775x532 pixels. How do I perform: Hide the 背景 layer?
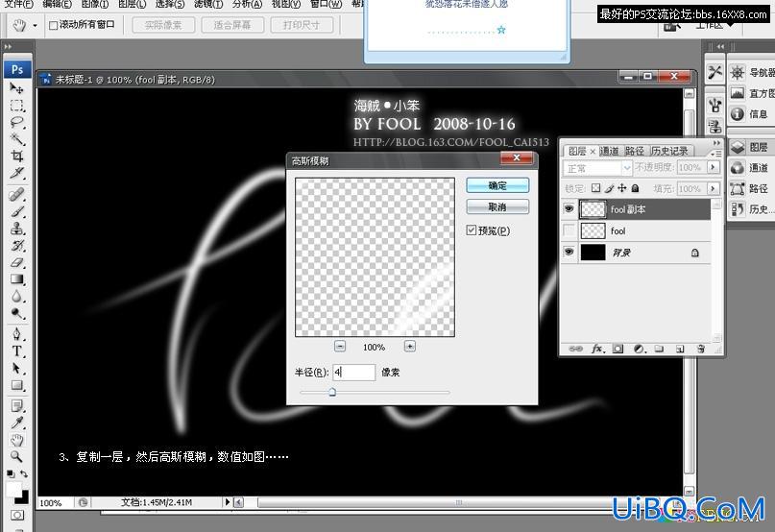[x=569, y=252]
